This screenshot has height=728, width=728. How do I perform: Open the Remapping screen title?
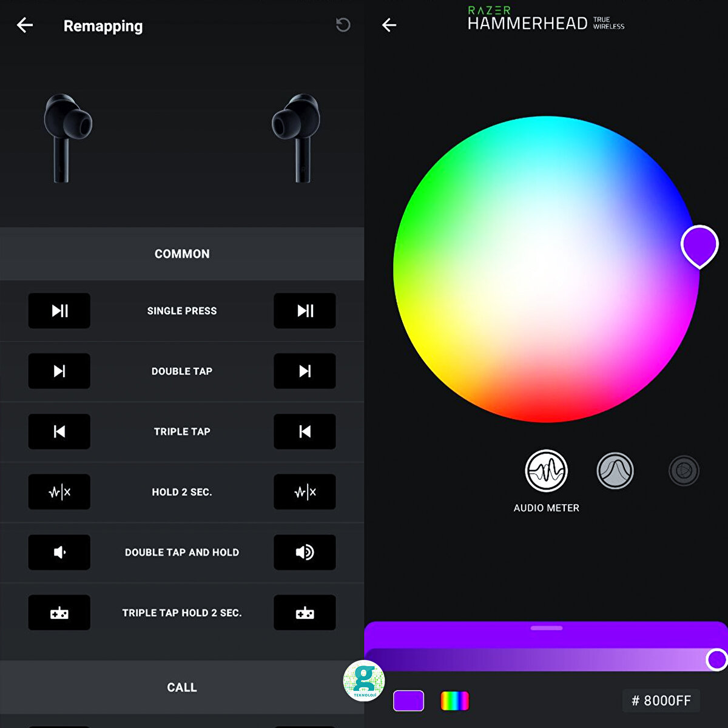pos(103,25)
